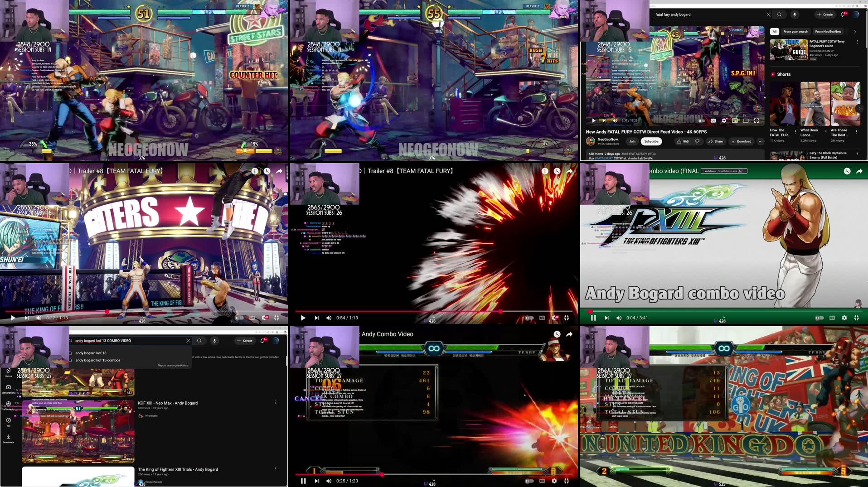
Task: Select the 'From NeoGeoNow' chip
Action: (828, 32)
